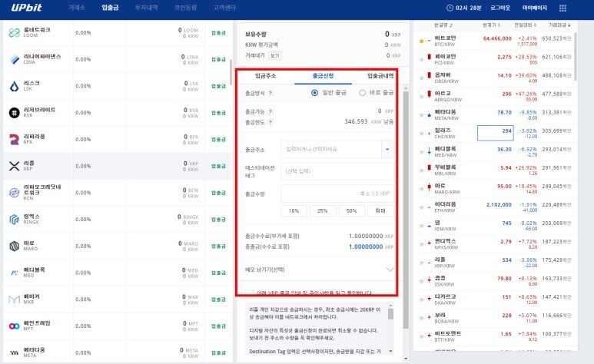Switch to the 입출금내역 tab
This screenshot has width=594, height=364.
380,76
